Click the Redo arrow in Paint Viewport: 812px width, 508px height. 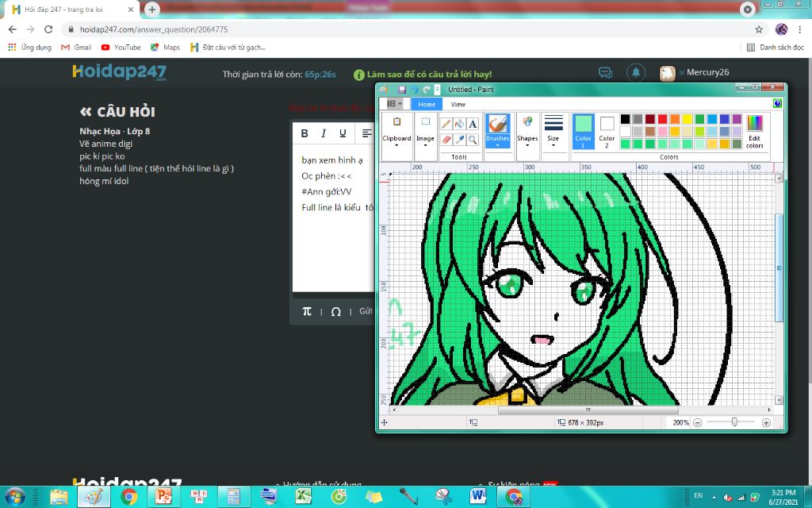click(426, 90)
